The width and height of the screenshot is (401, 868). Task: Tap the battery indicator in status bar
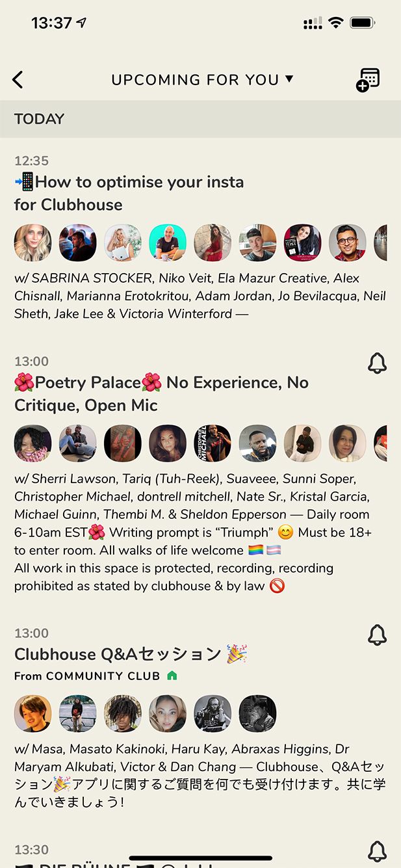point(363,23)
